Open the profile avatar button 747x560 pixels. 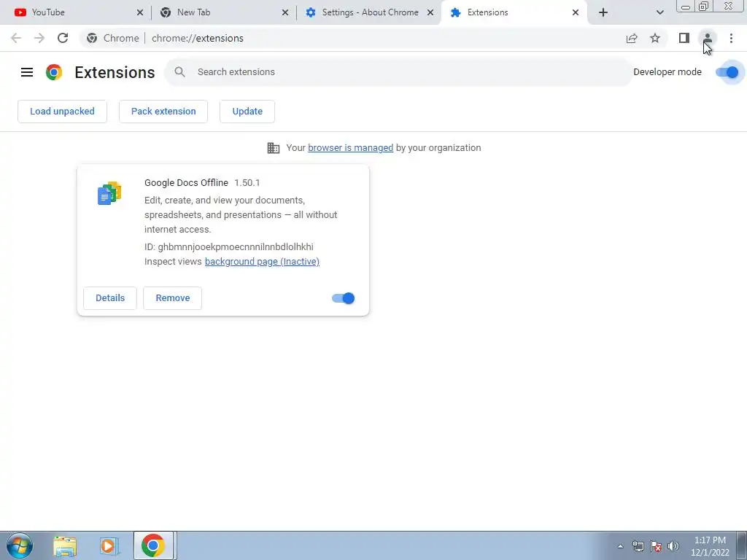pos(708,38)
